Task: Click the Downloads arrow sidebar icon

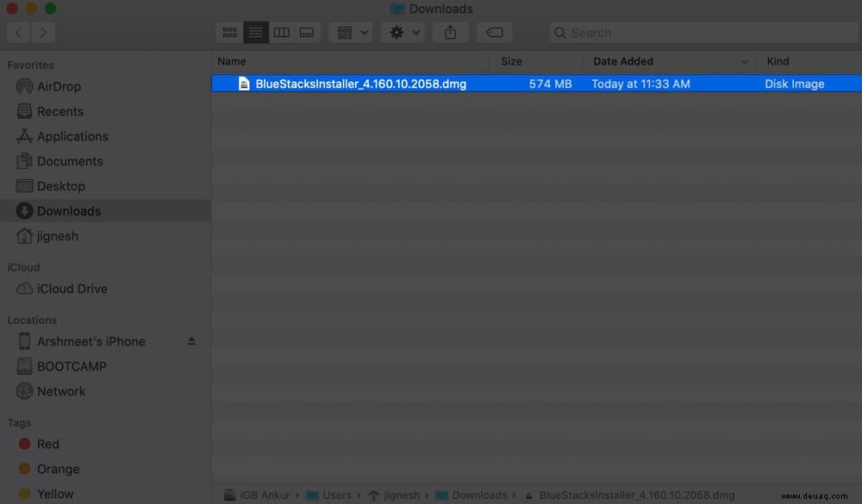Action: click(x=24, y=210)
